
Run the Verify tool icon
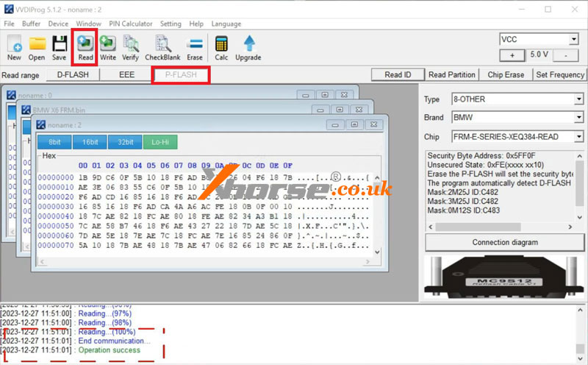(x=130, y=46)
